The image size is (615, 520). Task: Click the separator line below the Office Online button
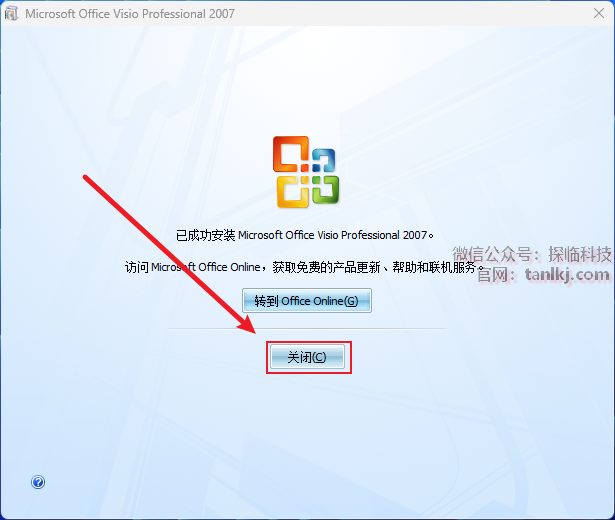click(x=307, y=329)
